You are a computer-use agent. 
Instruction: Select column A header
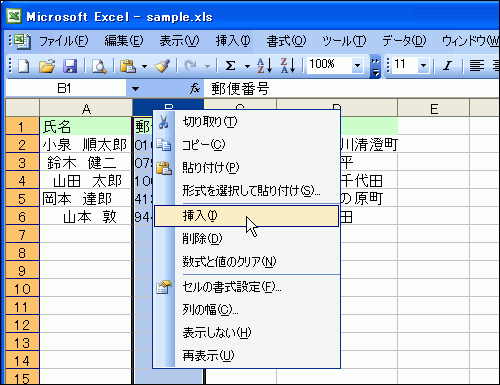pos(86,109)
